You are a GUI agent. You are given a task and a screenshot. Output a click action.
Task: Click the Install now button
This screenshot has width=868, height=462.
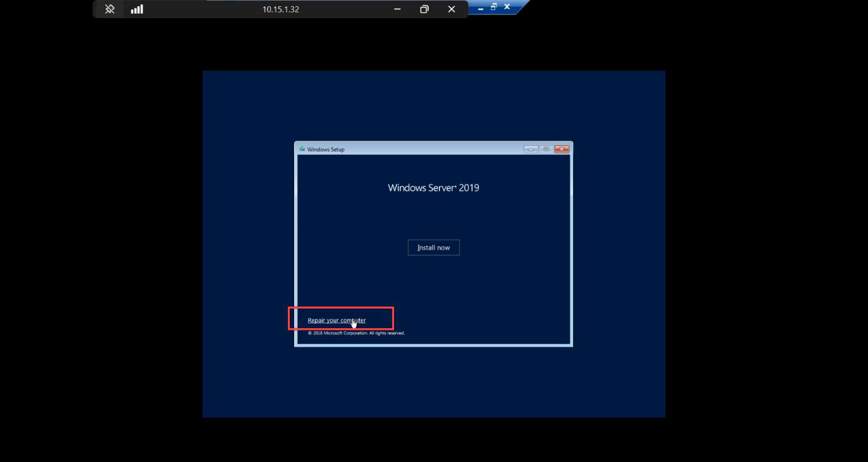click(434, 248)
